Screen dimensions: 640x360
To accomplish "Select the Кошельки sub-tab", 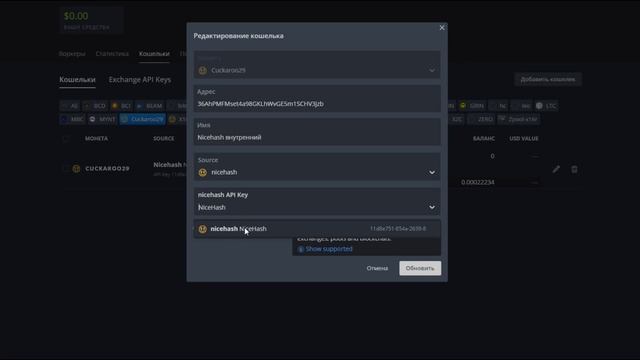I will [77, 80].
